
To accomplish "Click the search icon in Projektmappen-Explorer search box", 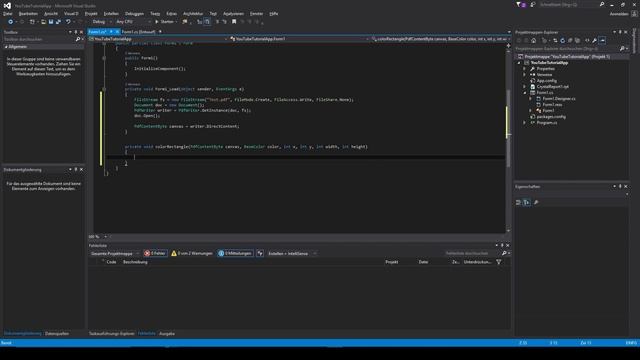I will pos(622,49).
